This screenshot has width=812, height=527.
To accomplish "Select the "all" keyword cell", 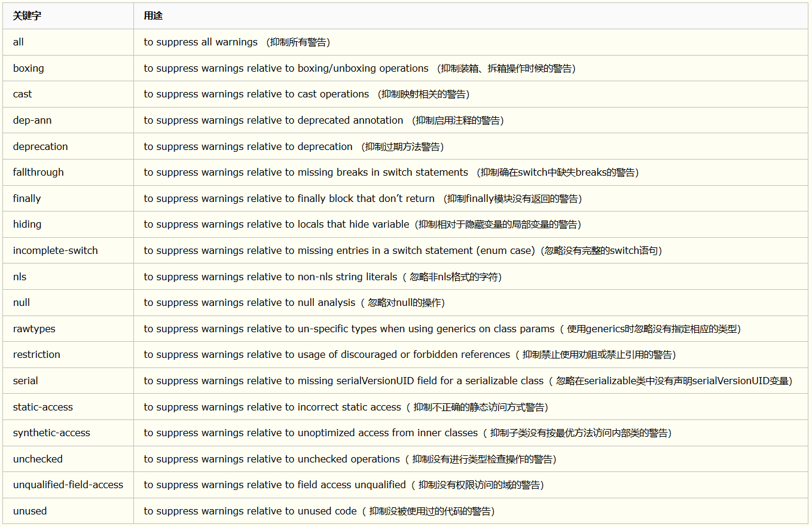I will pyautogui.click(x=19, y=42).
